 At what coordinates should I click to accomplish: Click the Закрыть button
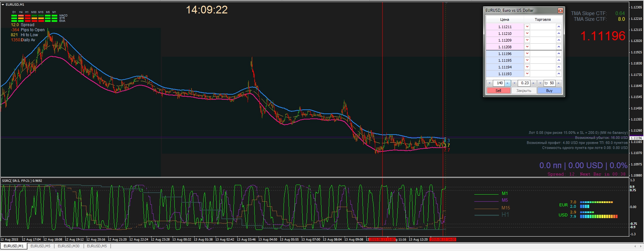coord(524,91)
